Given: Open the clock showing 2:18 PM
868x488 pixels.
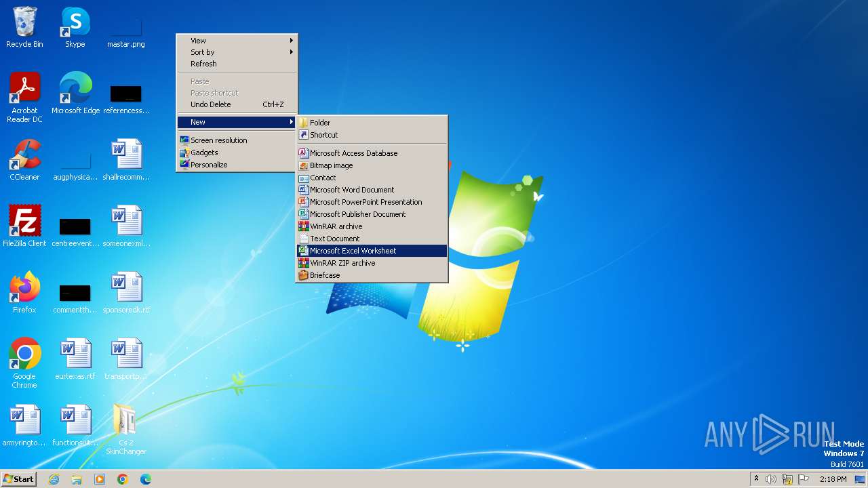Looking at the screenshot, I should tap(833, 479).
